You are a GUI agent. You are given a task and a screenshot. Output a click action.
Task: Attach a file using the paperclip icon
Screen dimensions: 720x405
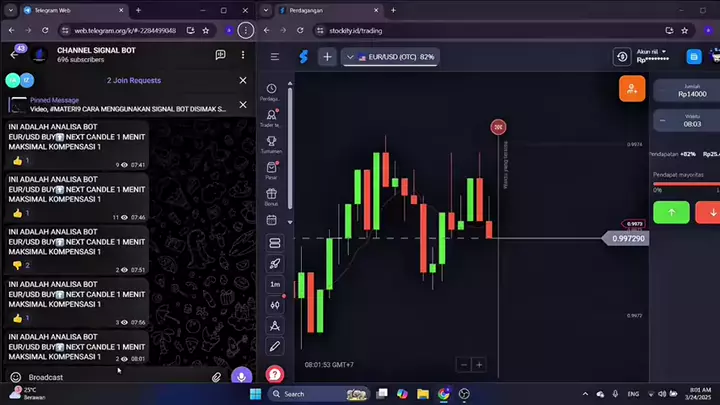pyautogui.click(x=216, y=377)
